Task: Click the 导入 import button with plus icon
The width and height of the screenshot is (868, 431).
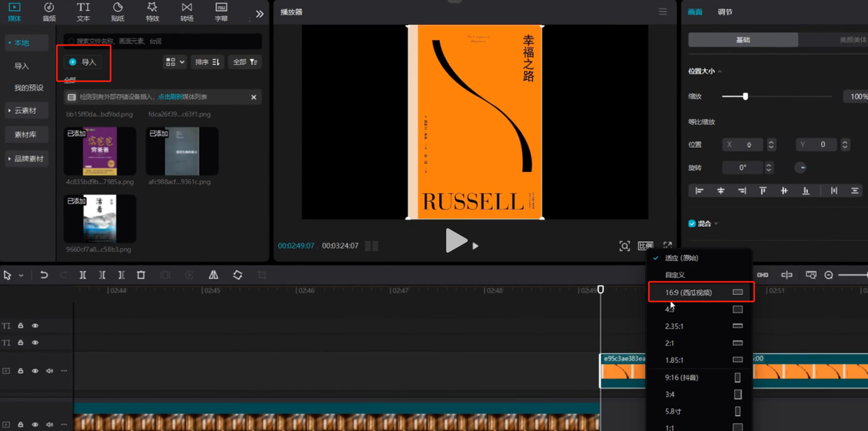Action: pyautogui.click(x=83, y=62)
